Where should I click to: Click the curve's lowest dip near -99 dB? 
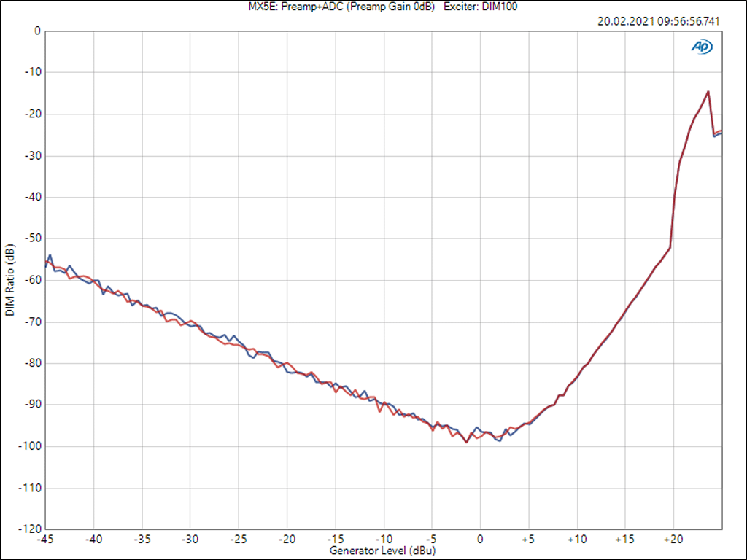pos(467,442)
